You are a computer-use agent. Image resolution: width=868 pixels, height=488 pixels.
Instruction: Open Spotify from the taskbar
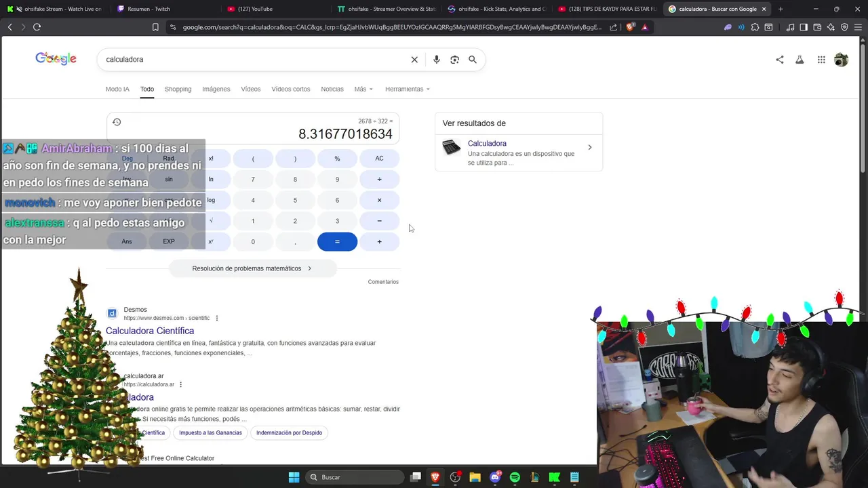[515, 477]
